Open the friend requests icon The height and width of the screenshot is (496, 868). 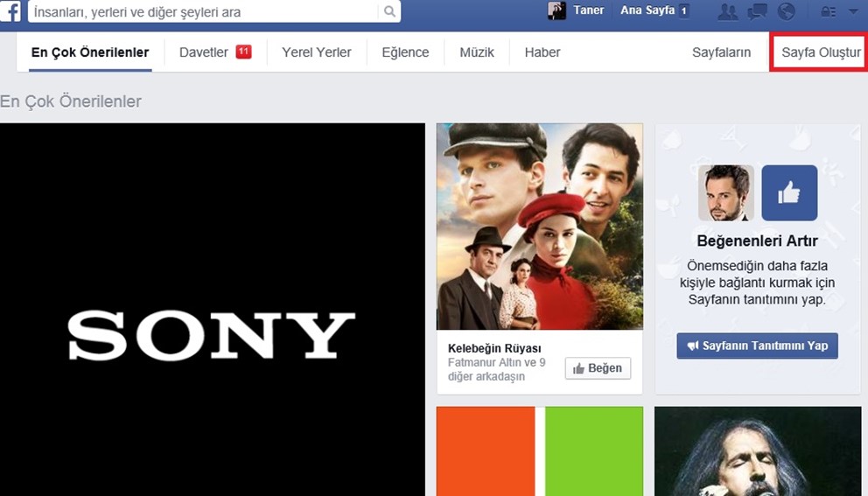point(728,11)
